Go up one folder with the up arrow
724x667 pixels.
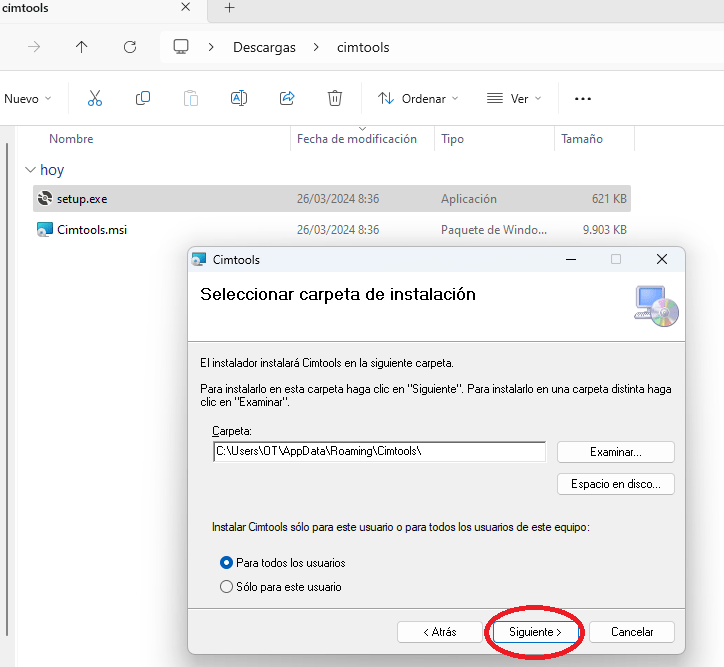click(x=82, y=47)
